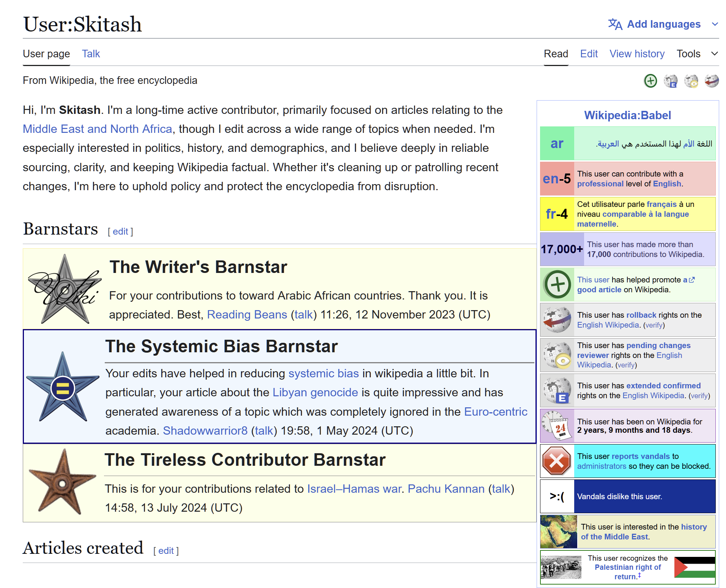Screen dimensions: 726x588
Task: Click the good article icon in Babel box
Action: pos(557,285)
